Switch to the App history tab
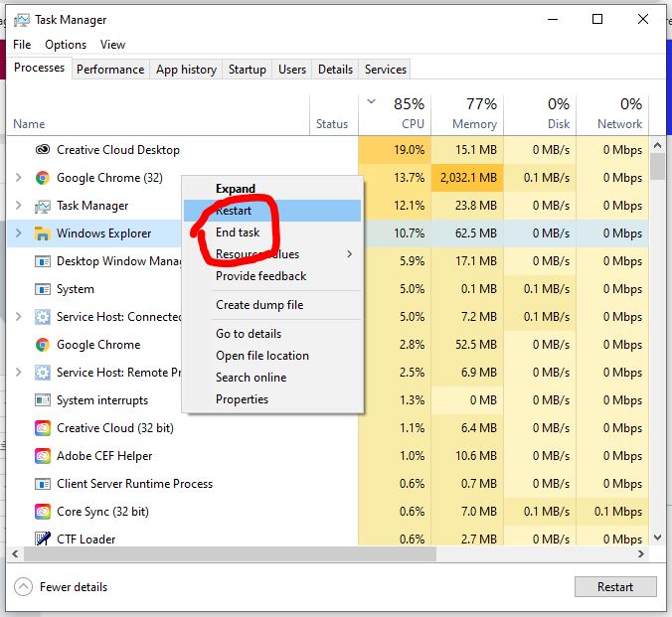The image size is (672, 617). click(x=187, y=70)
